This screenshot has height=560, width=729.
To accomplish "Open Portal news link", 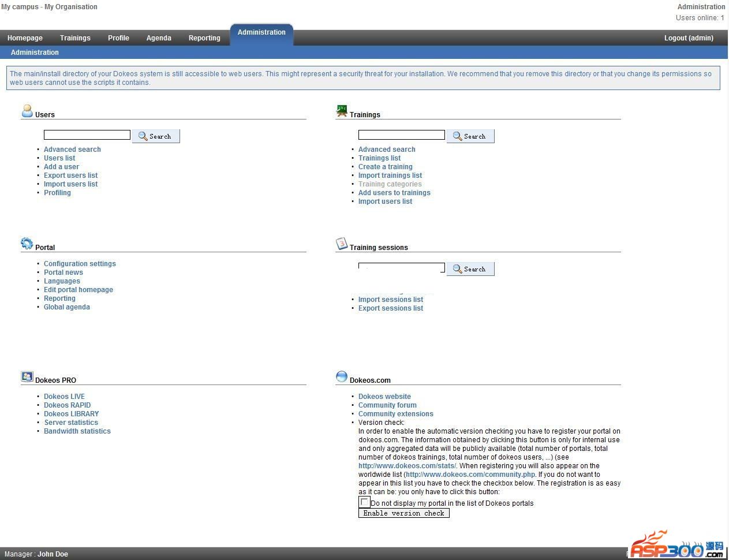I will (x=63, y=272).
